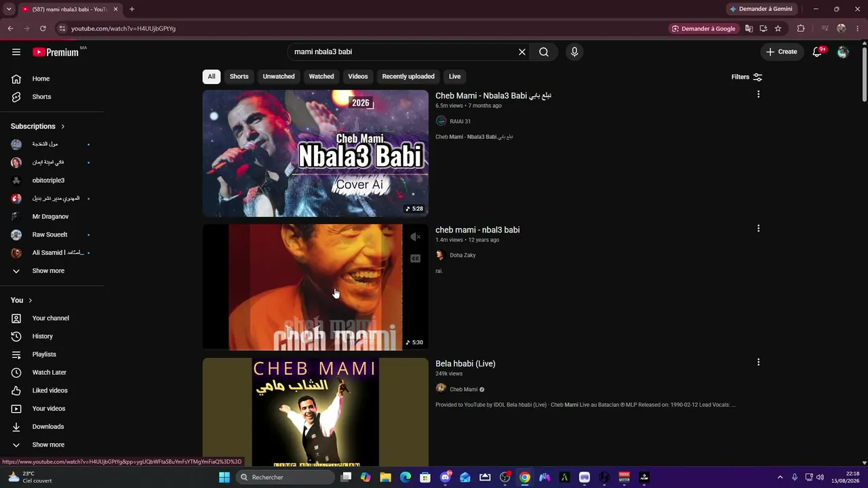The image size is (868, 488).
Task: Select the Watched filter chip
Action: coord(321,77)
